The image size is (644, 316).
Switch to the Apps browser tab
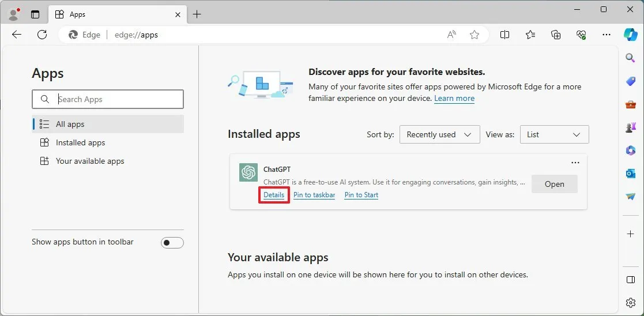(118, 14)
